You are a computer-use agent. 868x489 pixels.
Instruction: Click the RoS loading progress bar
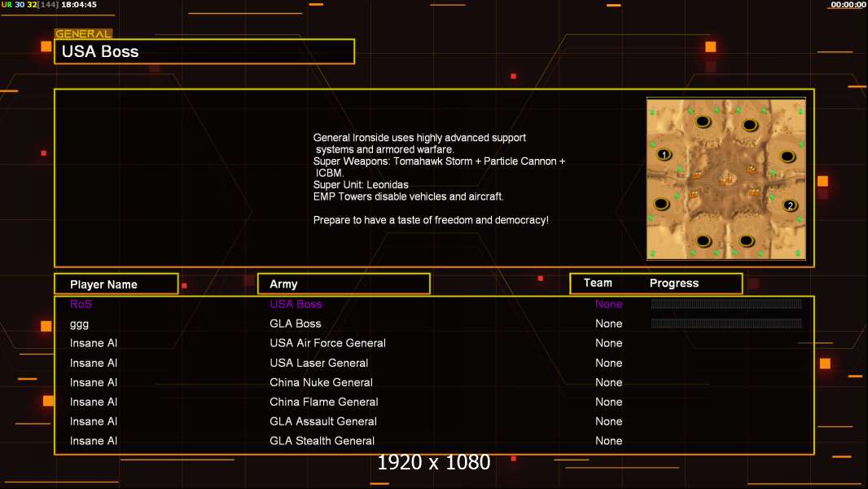tap(726, 303)
